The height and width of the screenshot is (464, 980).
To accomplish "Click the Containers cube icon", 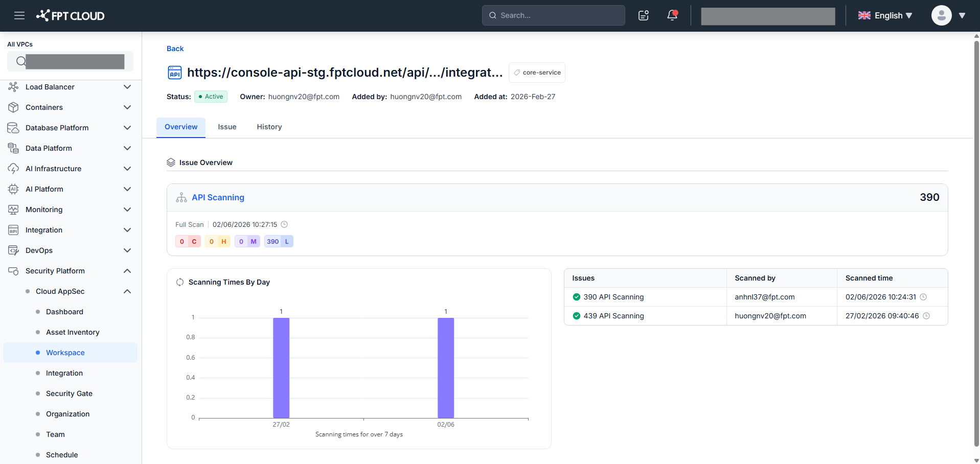I will 13,107.
